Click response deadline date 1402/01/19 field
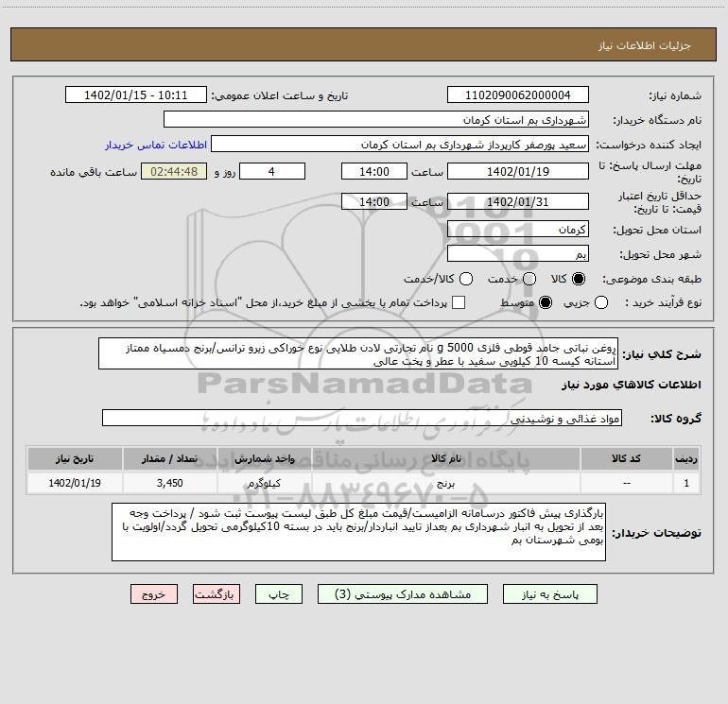 [518, 171]
